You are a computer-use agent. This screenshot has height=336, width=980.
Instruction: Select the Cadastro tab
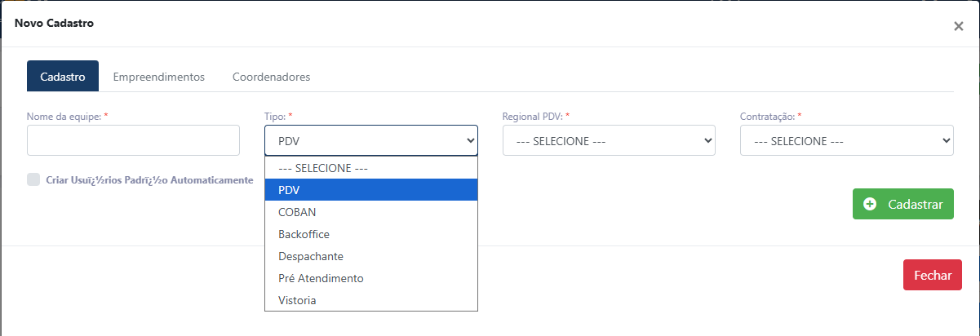63,77
